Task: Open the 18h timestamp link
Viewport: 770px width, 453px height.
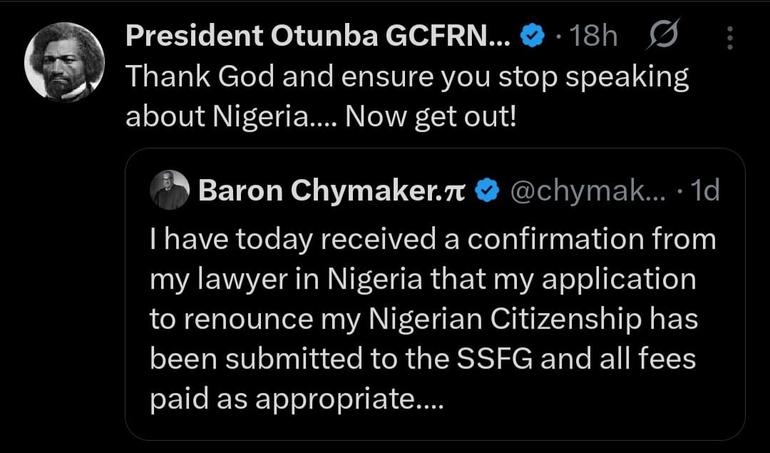Action: [x=593, y=36]
